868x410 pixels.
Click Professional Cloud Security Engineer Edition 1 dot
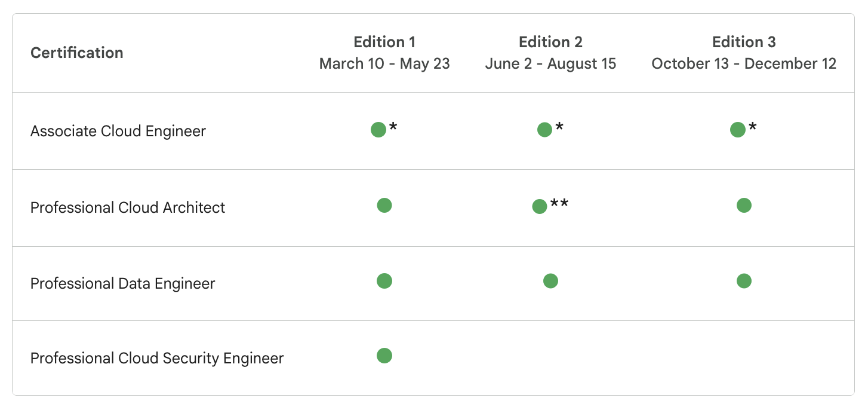(384, 356)
